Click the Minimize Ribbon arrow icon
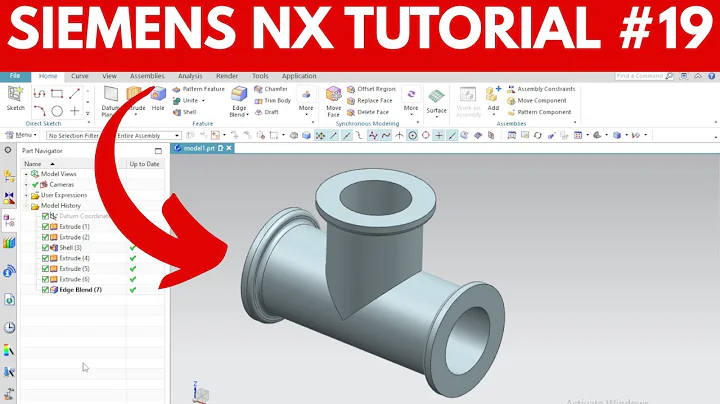 [698, 76]
